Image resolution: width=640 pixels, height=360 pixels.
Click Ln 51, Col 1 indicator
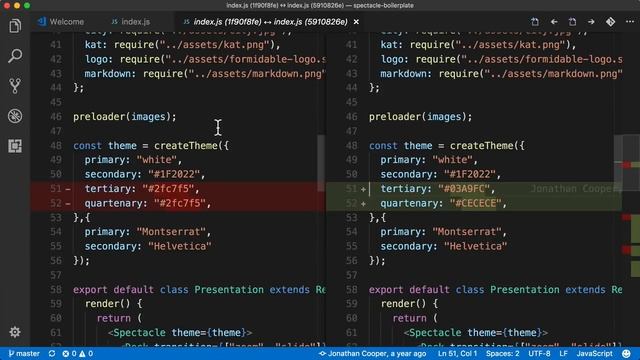pos(457,353)
